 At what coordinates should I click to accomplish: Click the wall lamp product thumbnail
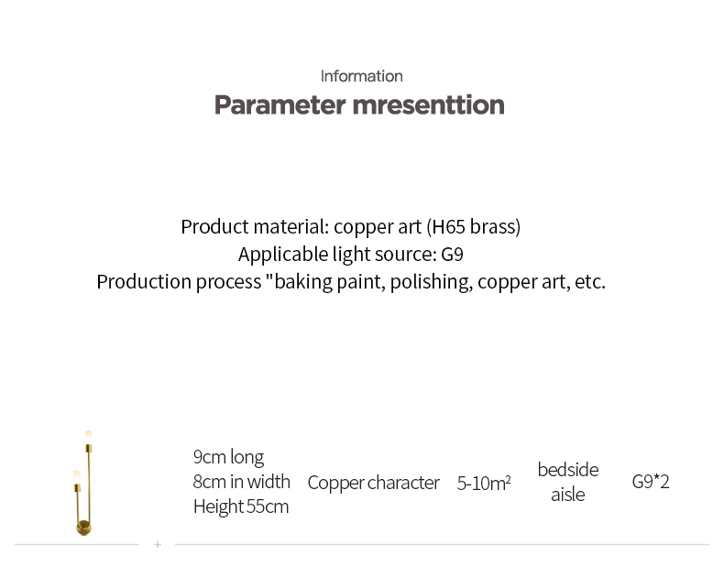click(x=83, y=483)
